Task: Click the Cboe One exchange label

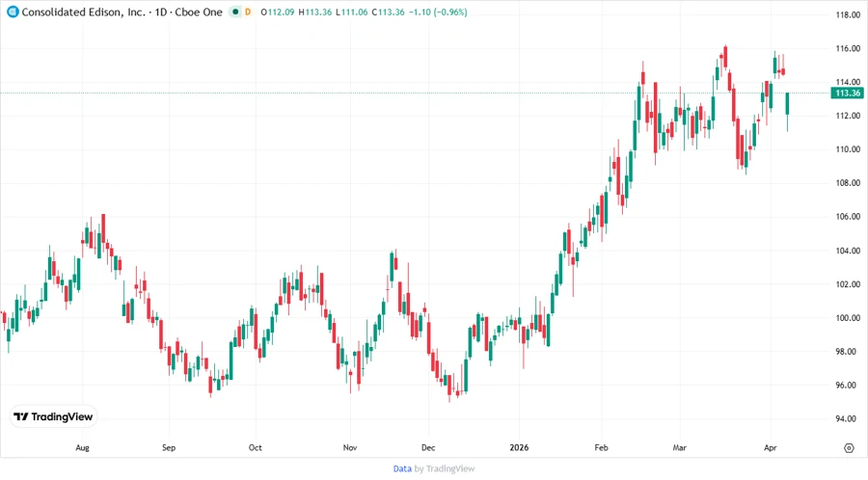Action: coord(199,13)
